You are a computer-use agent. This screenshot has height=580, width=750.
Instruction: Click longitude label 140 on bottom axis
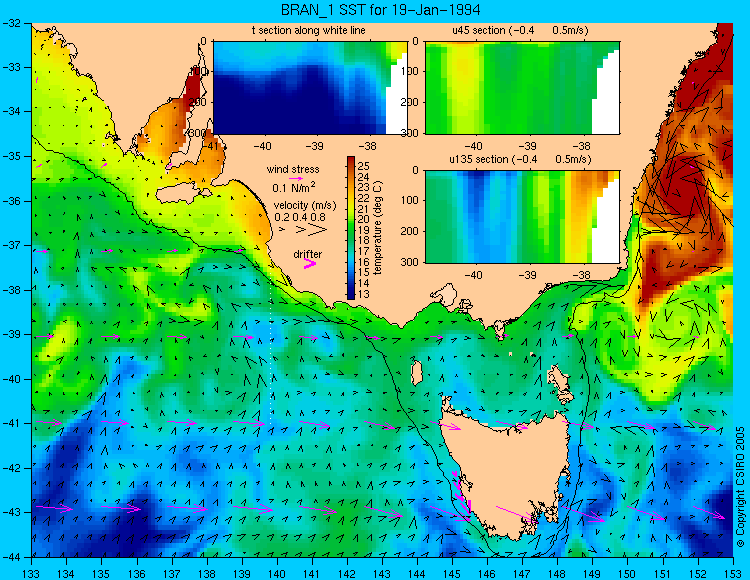coord(277,573)
